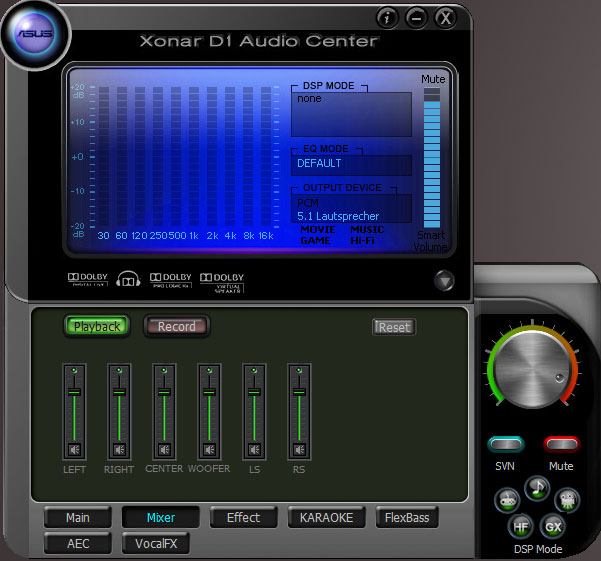Switch to the Playback mixer view
Screen dimensions: 601x561
[x=97, y=326]
